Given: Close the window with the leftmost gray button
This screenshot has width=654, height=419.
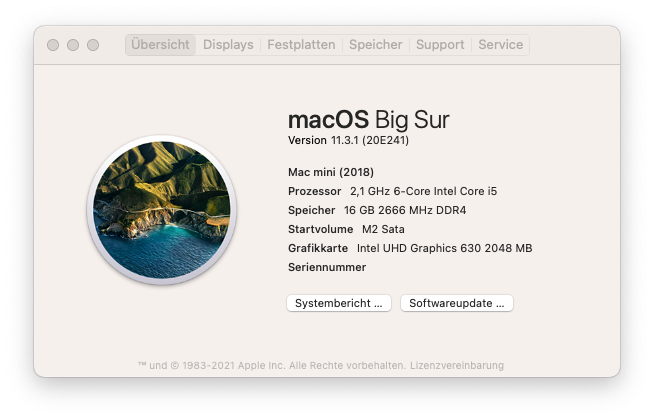Looking at the screenshot, I should 53,45.
